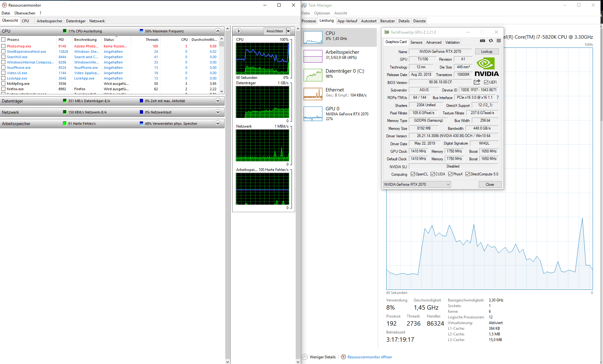
Task: Click the Close button in GPU-Z
Action: coord(490,185)
